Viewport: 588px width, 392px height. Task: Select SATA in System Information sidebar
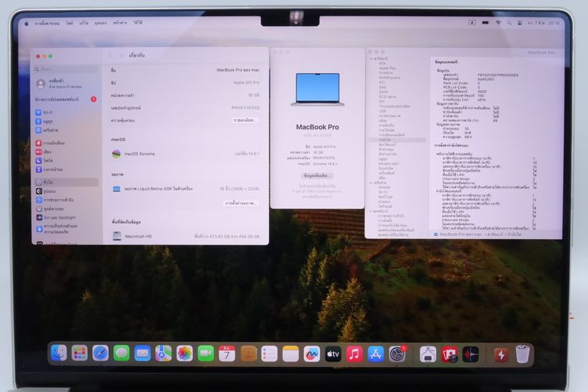(x=383, y=92)
